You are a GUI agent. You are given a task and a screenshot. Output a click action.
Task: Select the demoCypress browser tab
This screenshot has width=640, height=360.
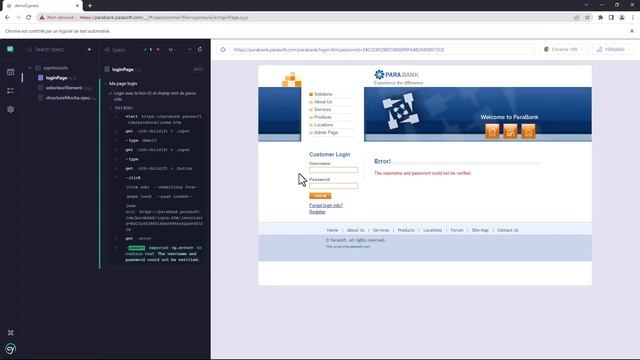(x=41, y=6)
